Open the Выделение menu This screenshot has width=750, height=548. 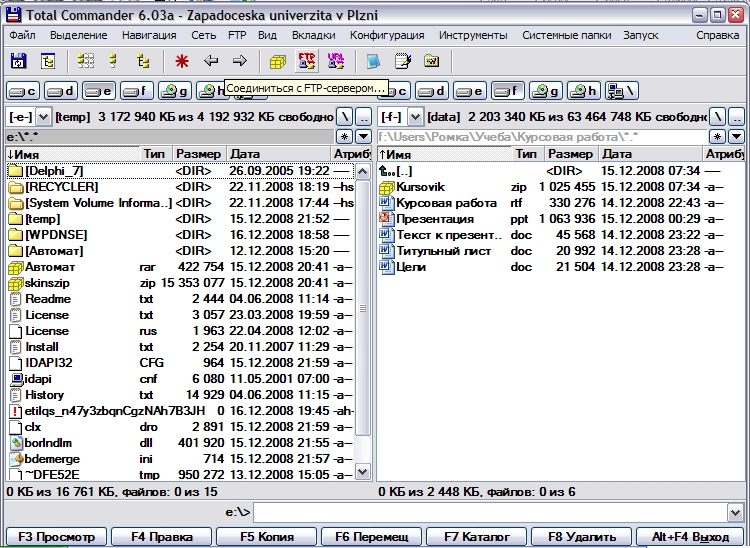click(78, 35)
